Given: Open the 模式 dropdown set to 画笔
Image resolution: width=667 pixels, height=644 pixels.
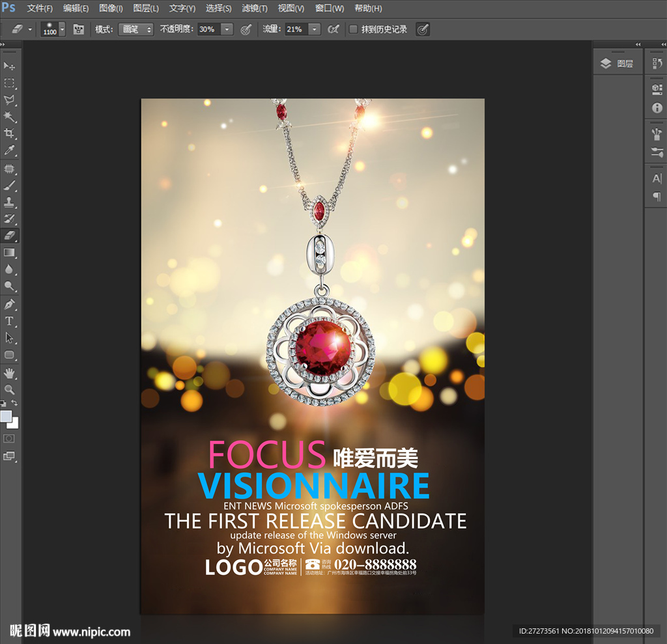Looking at the screenshot, I should click(x=135, y=29).
